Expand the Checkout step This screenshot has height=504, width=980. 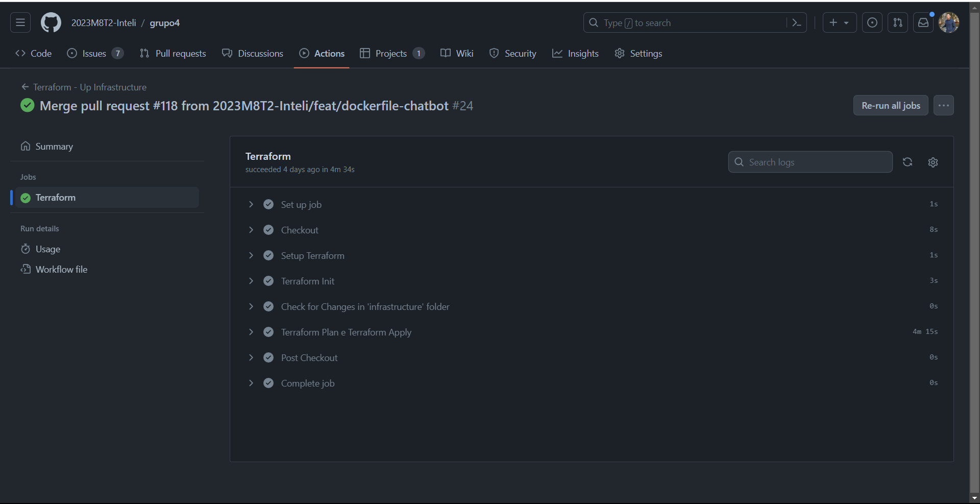tap(592, 230)
